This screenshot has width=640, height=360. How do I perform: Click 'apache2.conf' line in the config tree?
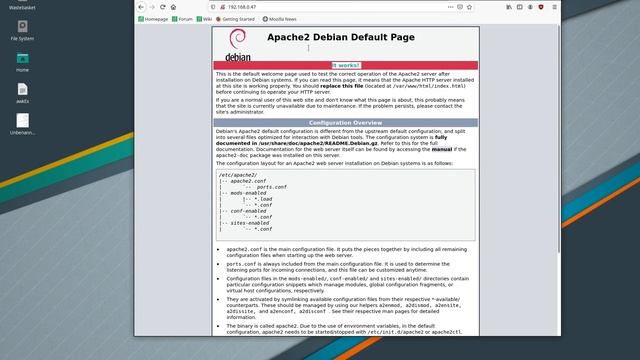(248, 181)
